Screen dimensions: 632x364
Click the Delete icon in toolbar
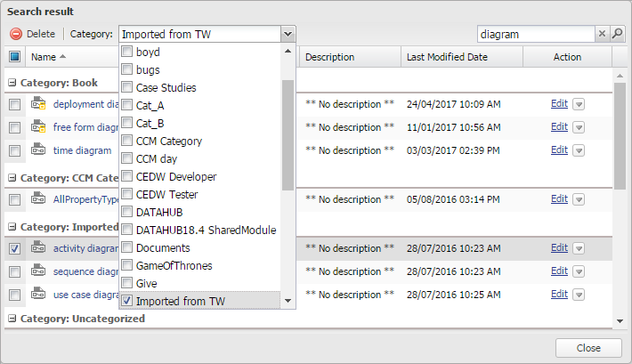[x=16, y=34]
